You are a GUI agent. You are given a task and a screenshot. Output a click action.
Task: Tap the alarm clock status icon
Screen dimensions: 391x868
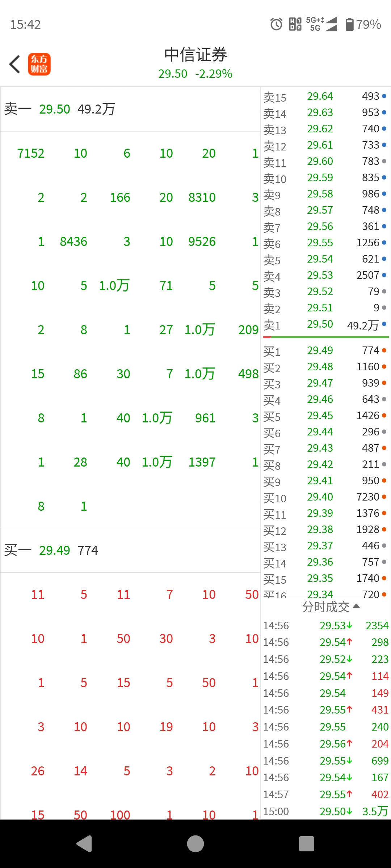point(276,24)
